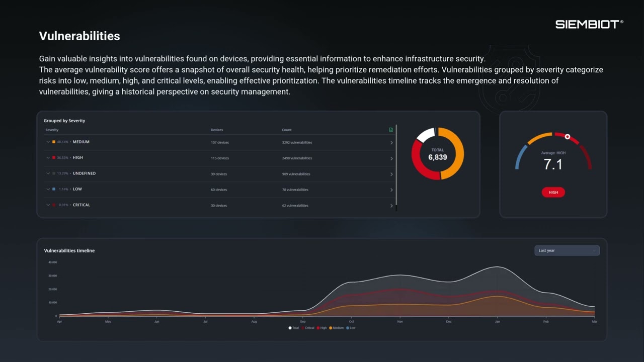Open CRITICAL row details arrow
The image size is (644, 362).
(x=391, y=206)
